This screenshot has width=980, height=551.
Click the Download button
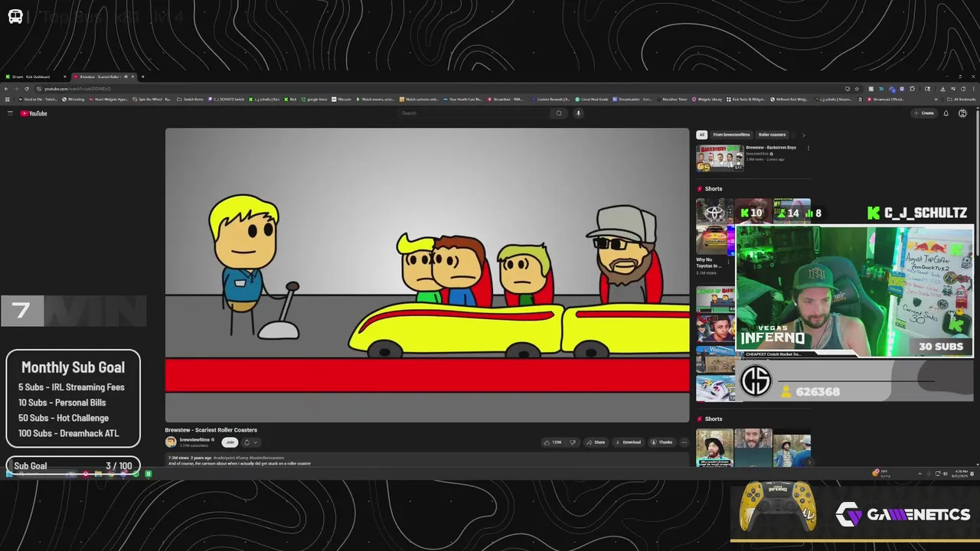pyautogui.click(x=629, y=442)
